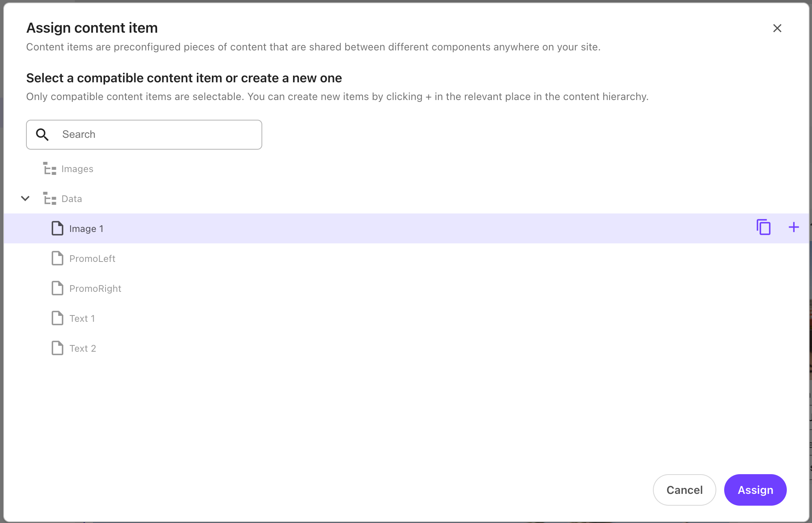Select the PromoRight content item
Screen dimensions: 812x523
pos(95,288)
